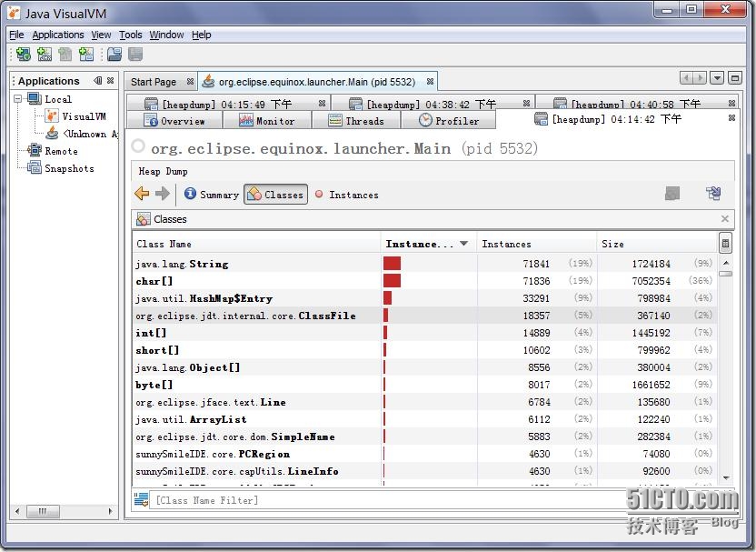The width and height of the screenshot is (756, 552).
Task: Click the back arrow in Heap Dump
Action: coord(142,194)
